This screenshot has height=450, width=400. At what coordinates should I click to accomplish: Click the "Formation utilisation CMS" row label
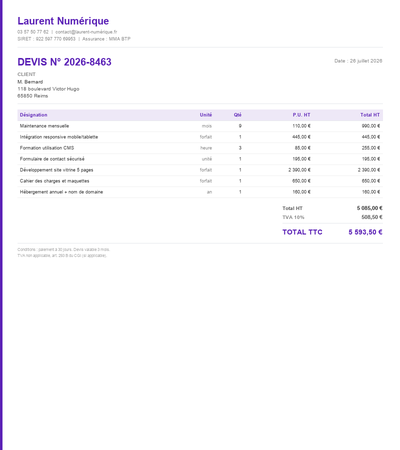tap(47, 148)
